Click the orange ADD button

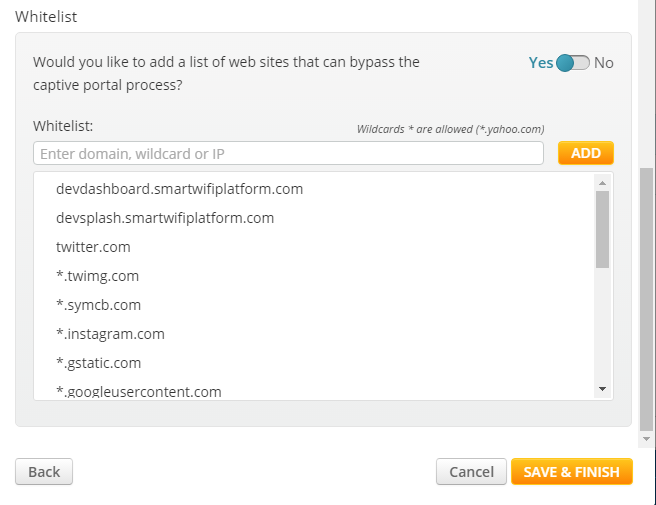tap(586, 153)
